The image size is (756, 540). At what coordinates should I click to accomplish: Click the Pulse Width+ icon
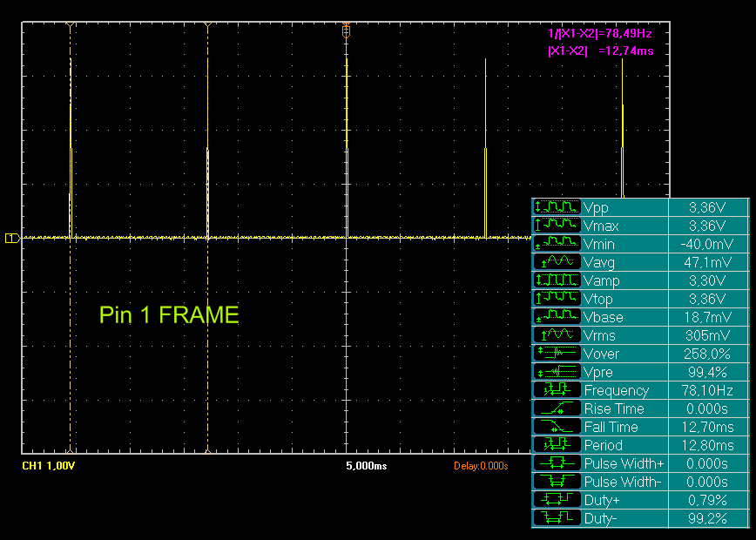coord(557,463)
